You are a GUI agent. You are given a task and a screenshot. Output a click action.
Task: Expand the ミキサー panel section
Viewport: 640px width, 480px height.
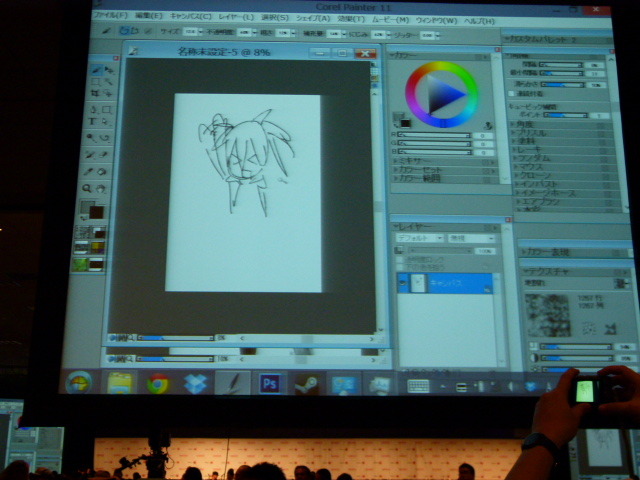(412, 161)
